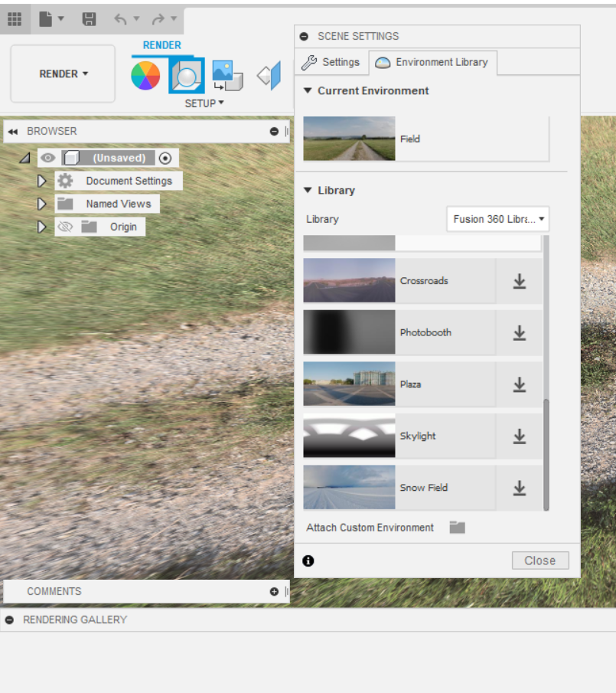Viewport: 616px width, 693px height.
Task: Switch to the Settings tab
Action: coord(331,62)
